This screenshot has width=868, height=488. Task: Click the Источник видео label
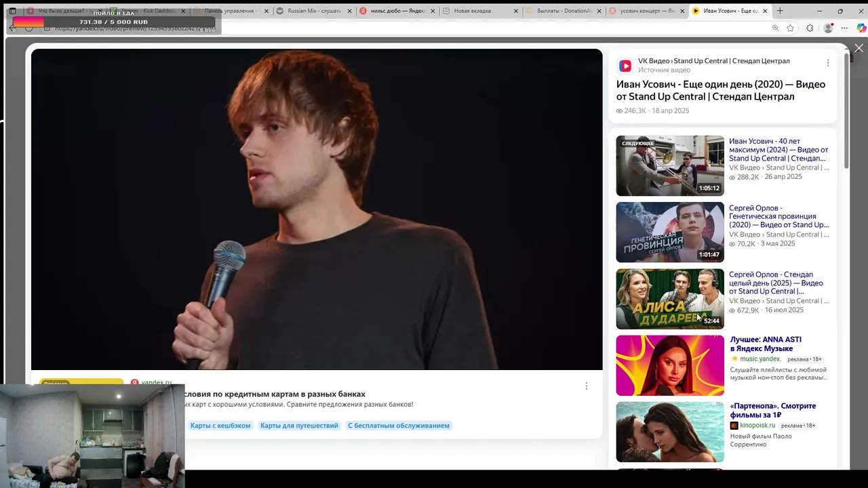664,70
